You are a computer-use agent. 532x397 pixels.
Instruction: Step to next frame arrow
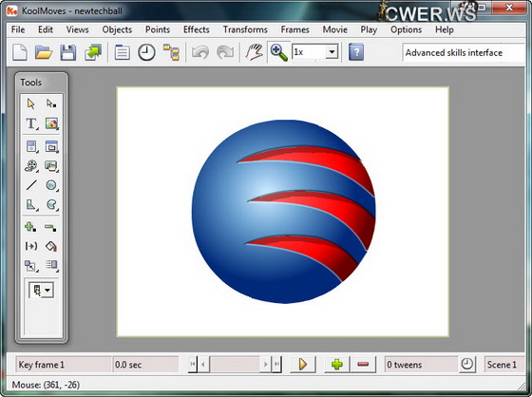click(x=266, y=365)
